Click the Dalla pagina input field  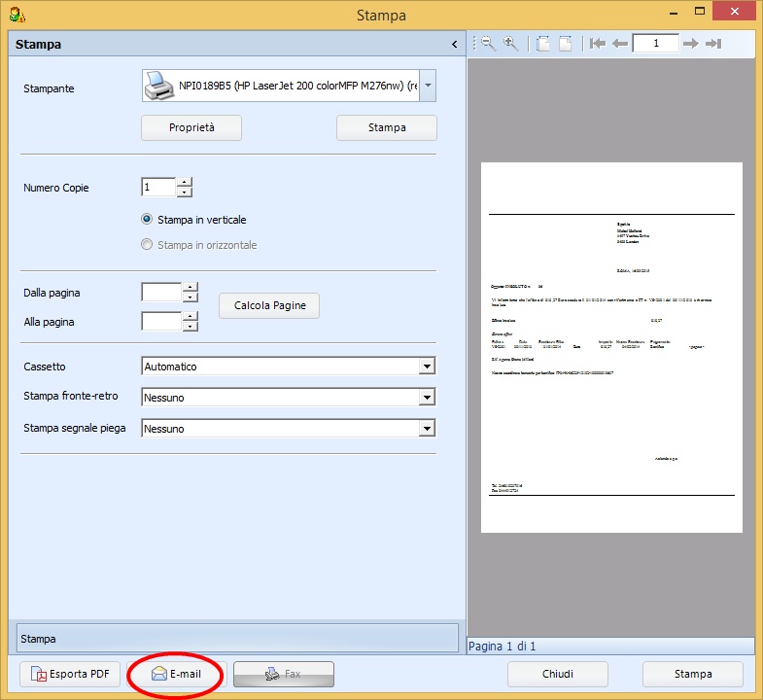[x=161, y=292]
